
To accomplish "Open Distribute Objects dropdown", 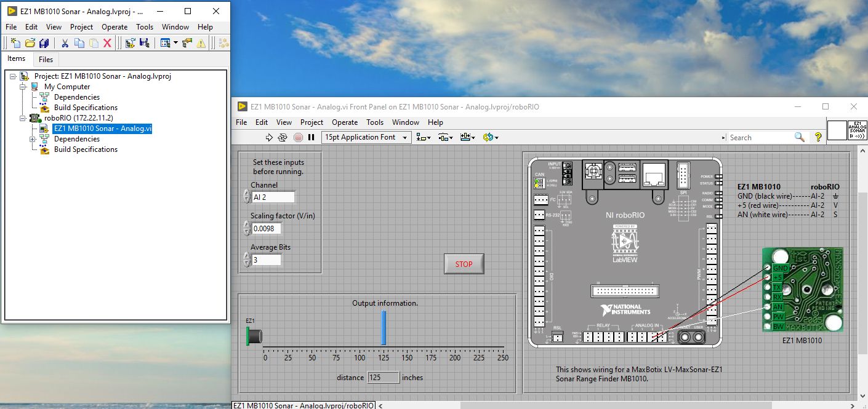I will point(446,137).
